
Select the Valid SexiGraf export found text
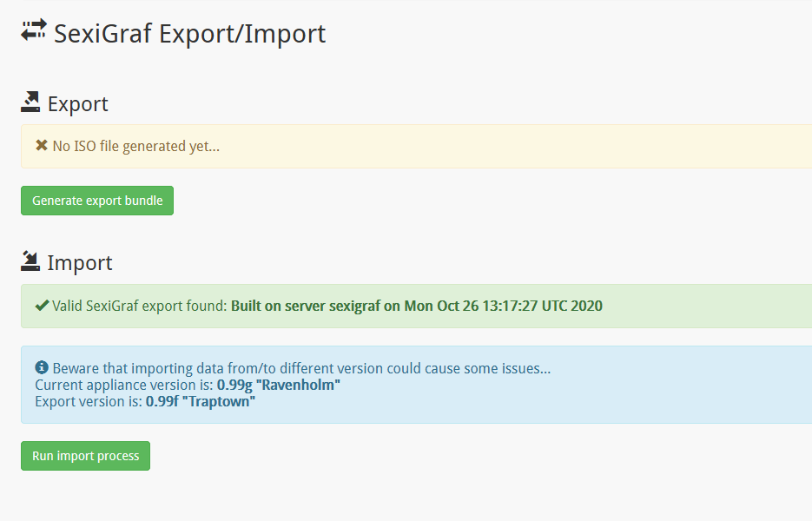point(140,306)
